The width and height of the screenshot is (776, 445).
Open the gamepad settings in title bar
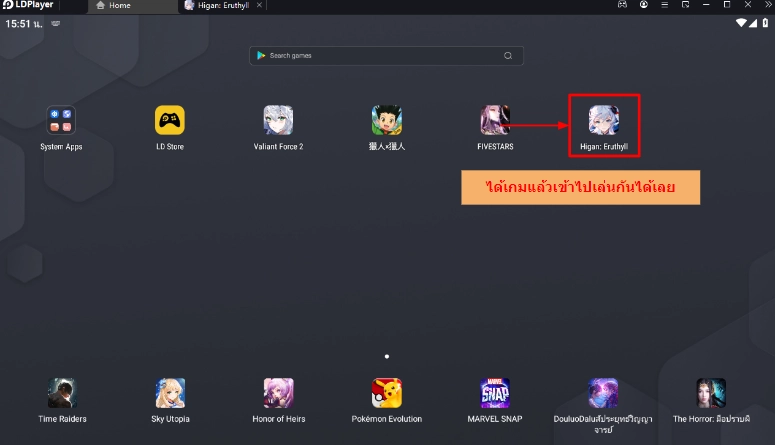(623, 6)
